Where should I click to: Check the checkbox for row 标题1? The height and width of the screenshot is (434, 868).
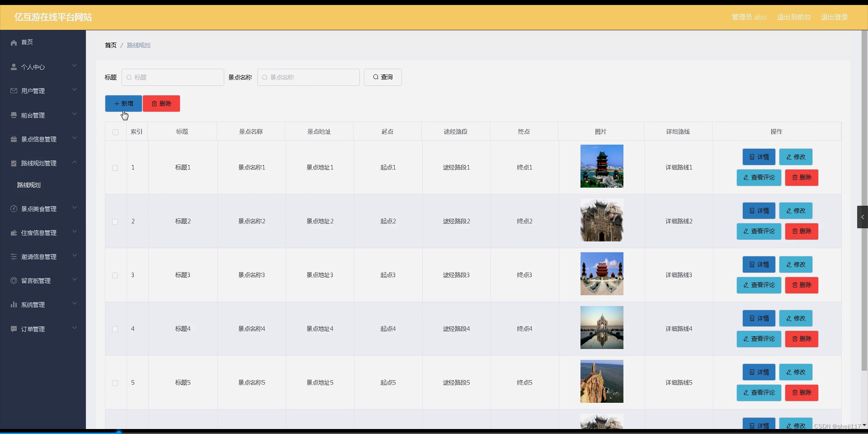click(115, 168)
